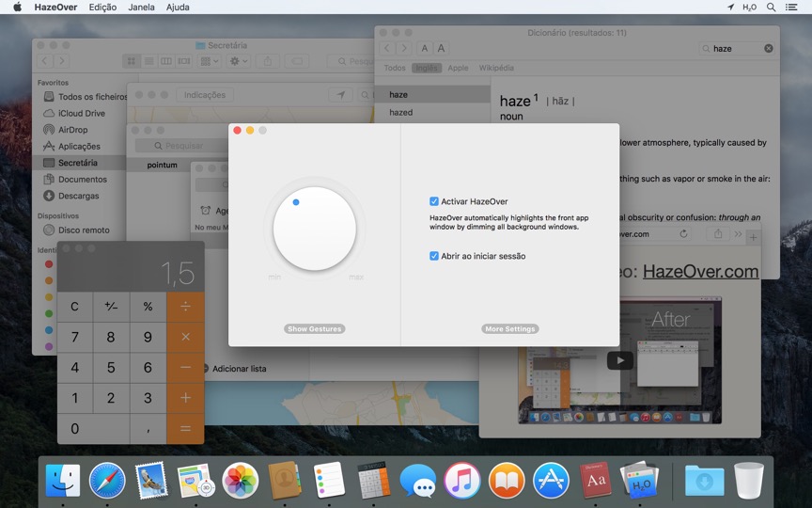Screen dimensions: 812x508
Task: Open HazeOver H2O menu bar icon
Action: pyautogui.click(x=749, y=8)
